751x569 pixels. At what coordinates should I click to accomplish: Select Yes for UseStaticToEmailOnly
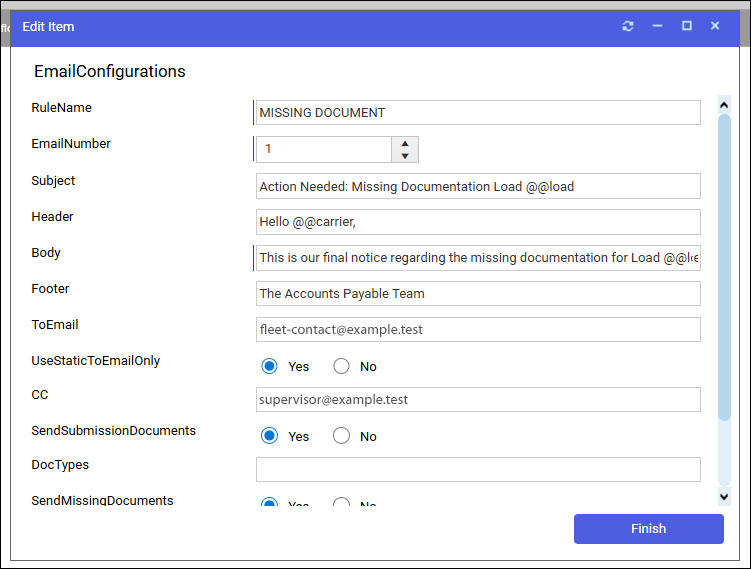(x=269, y=366)
